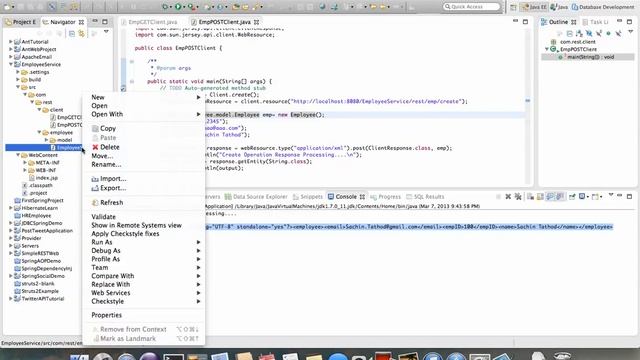Toggle Hide Static Members in Outline
This screenshot has height=360, width=640.
pos(599,33)
